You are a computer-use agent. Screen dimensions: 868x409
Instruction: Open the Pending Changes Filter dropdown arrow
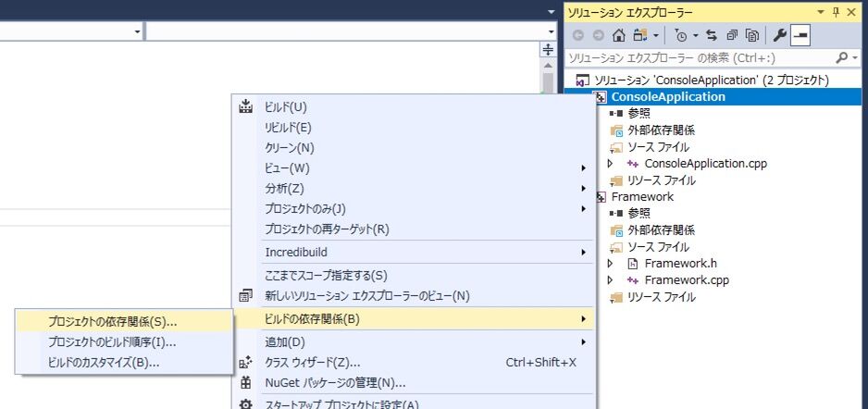tap(696, 36)
